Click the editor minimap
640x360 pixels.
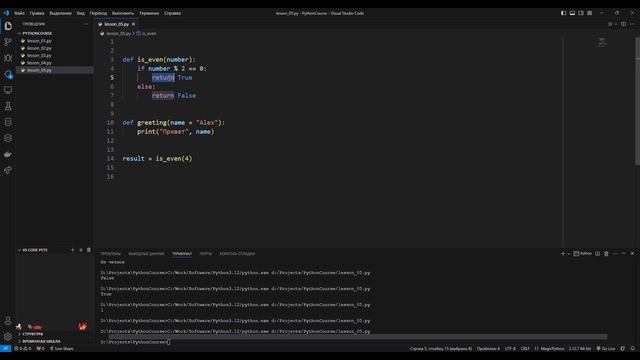coord(602,42)
